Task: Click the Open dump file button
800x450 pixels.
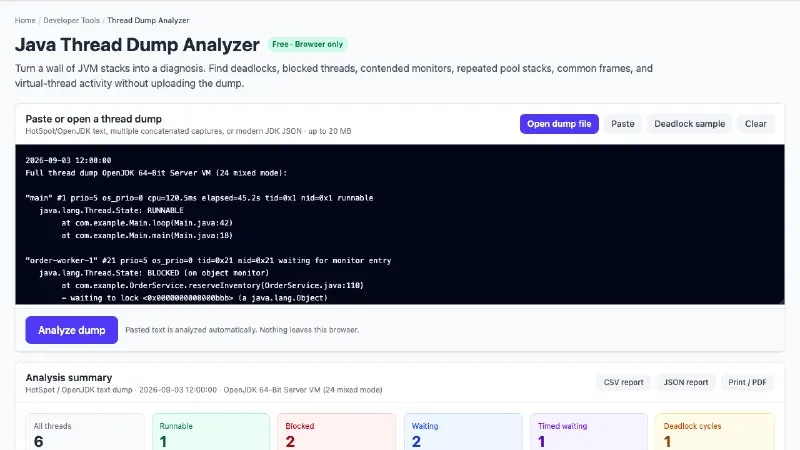Action: (x=559, y=124)
